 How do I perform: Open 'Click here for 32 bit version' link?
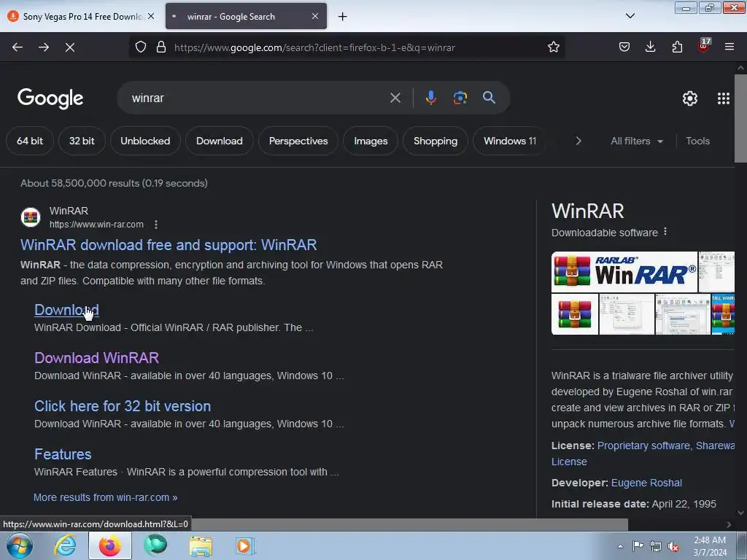tap(123, 406)
